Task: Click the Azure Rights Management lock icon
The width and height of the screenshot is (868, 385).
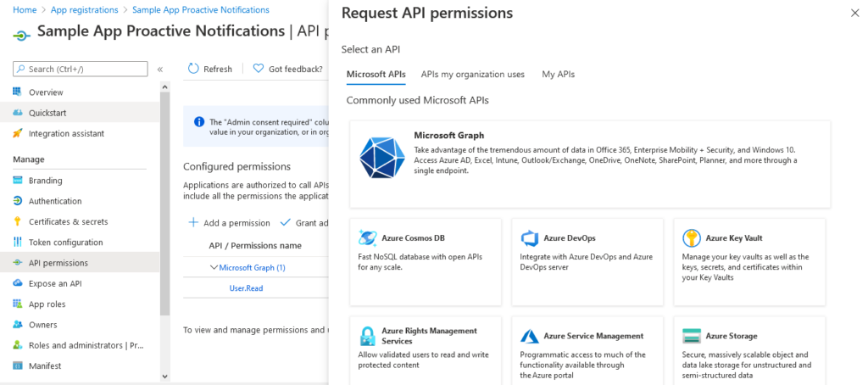Action: (x=368, y=337)
